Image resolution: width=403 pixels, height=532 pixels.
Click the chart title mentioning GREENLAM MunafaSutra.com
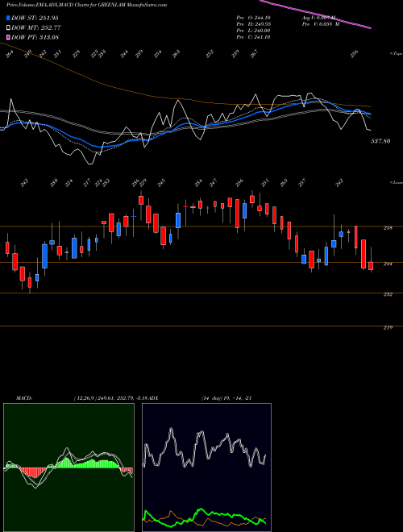pos(86,5)
